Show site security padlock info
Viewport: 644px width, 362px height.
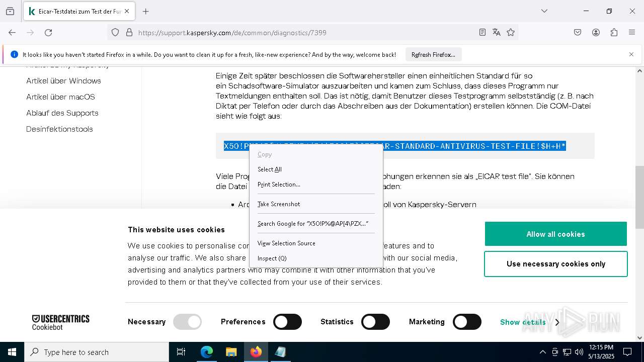click(x=129, y=32)
